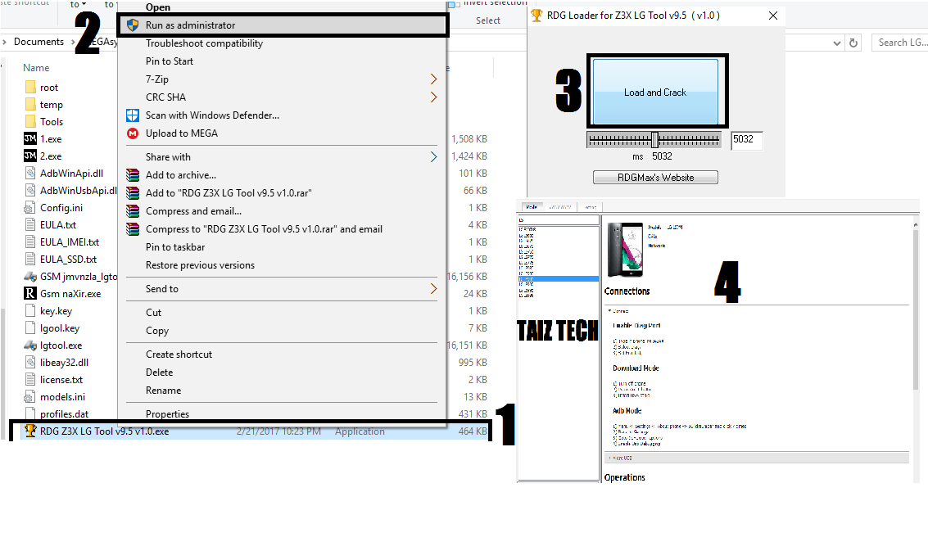Viewport: 928px width, 560px height.
Task: Click WinRAR icon beside Compress and email
Action: (133, 211)
